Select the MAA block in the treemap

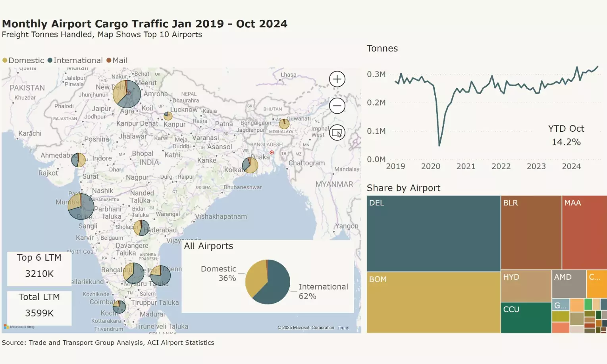(x=584, y=233)
